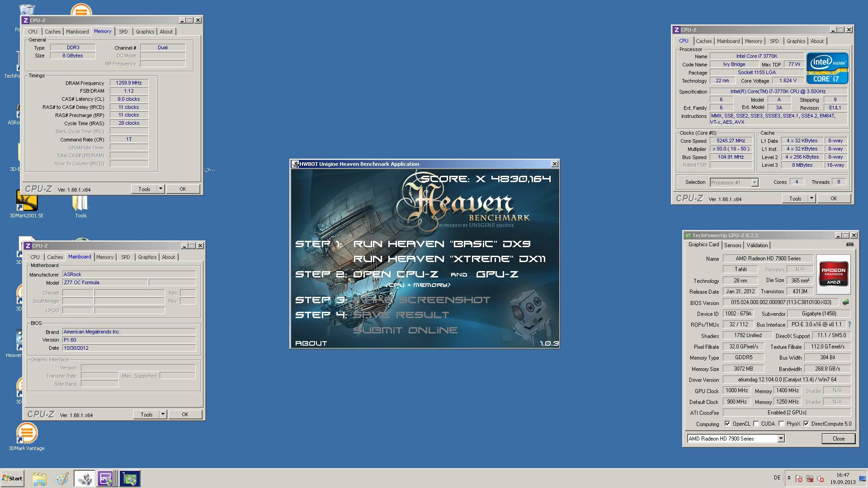The image size is (868, 488).
Task: Click the Windows Explorer taskbar icon
Action: click(x=39, y=479)
